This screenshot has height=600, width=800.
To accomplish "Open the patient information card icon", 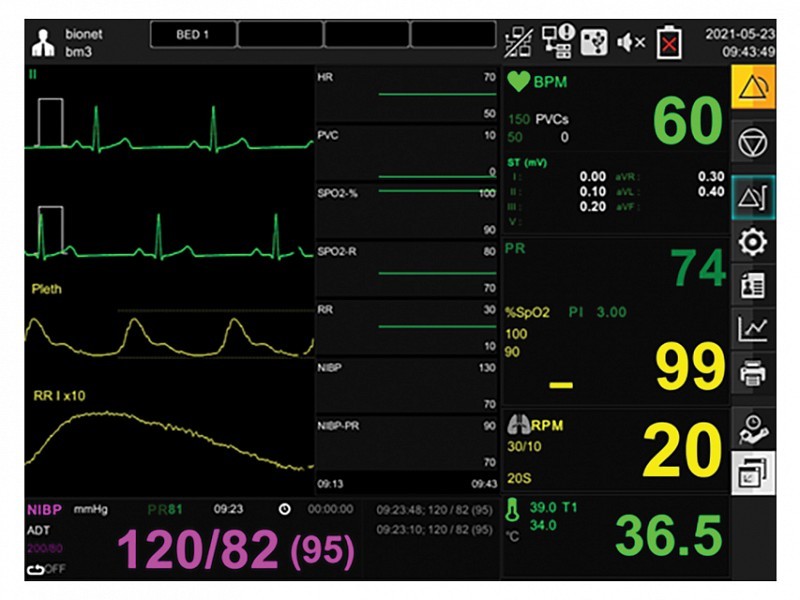I will [x=753, y=285].
